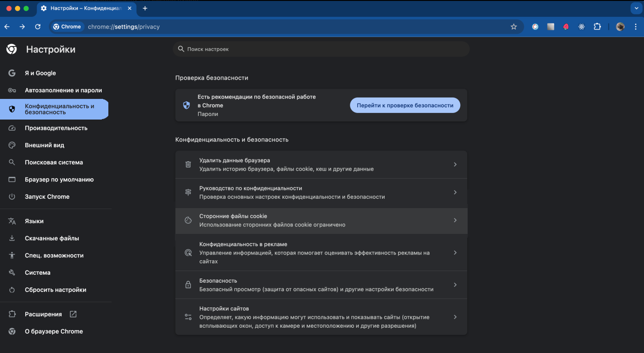644x353 pixels.
Task: Open "Безопасность" settings row
Action: point(321,285)
